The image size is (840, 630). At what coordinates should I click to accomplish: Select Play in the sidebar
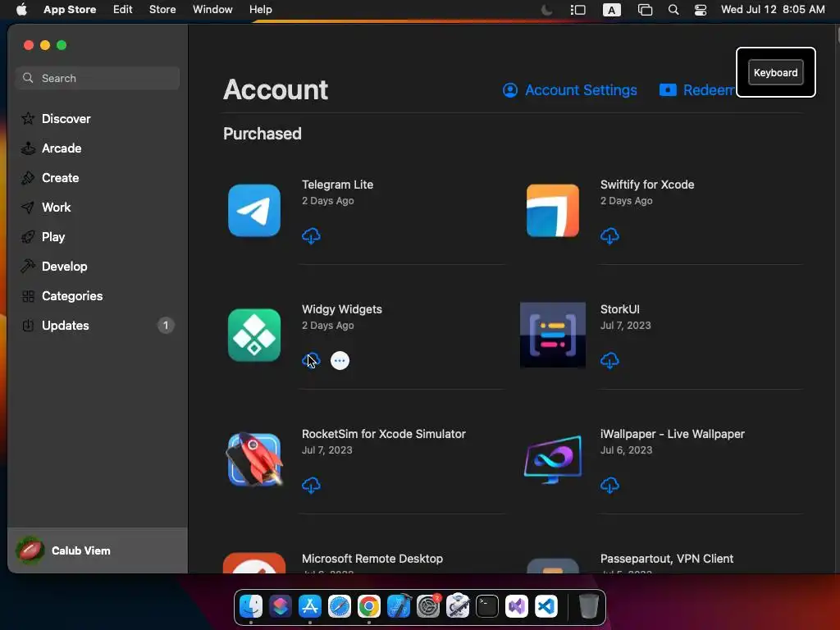pyautogui.click(x=98, y=237)
